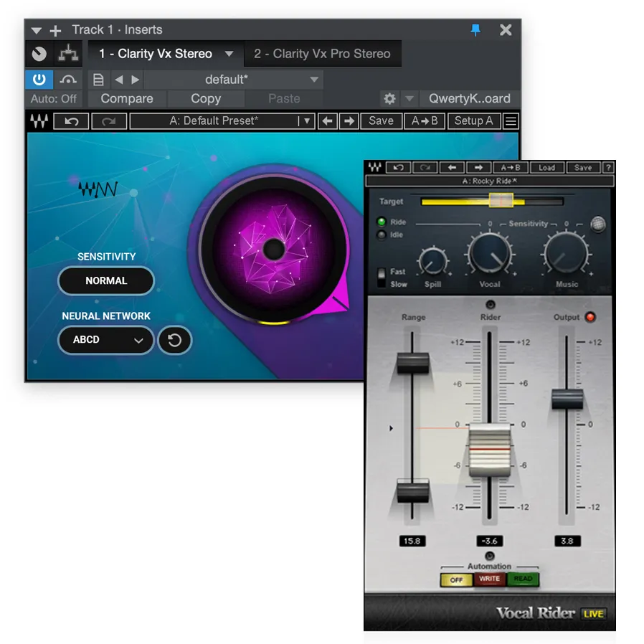Viewport: 644px width, 644px height.
Task: Click the Music sensitivity knob
Action: click(x=567, y=253)
